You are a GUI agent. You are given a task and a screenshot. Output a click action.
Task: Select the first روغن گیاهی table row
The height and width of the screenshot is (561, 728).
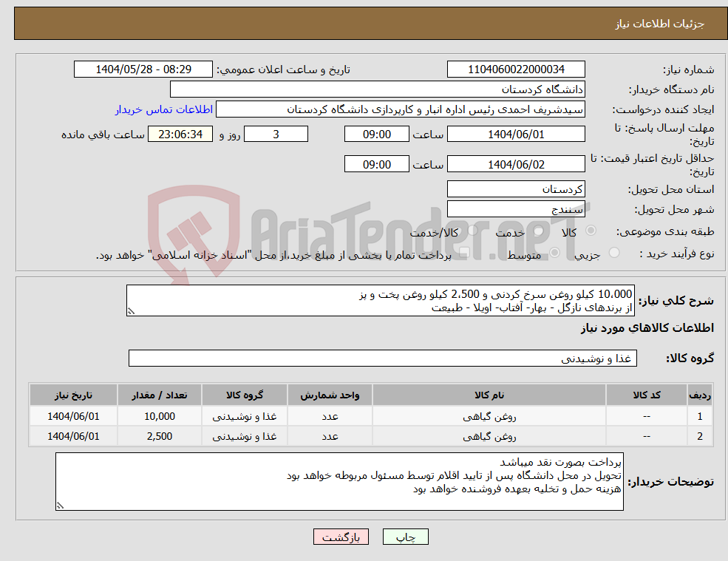pyautogui.click(x=370, y=416)
